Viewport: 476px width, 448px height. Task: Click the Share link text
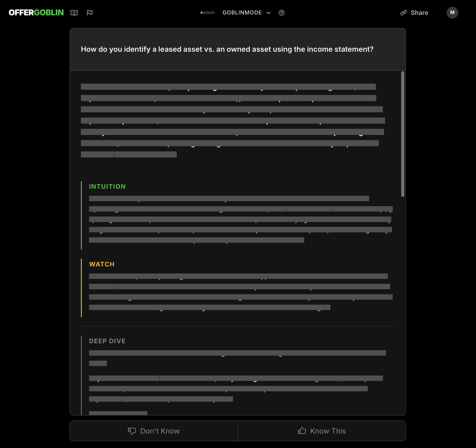[419, 13]
